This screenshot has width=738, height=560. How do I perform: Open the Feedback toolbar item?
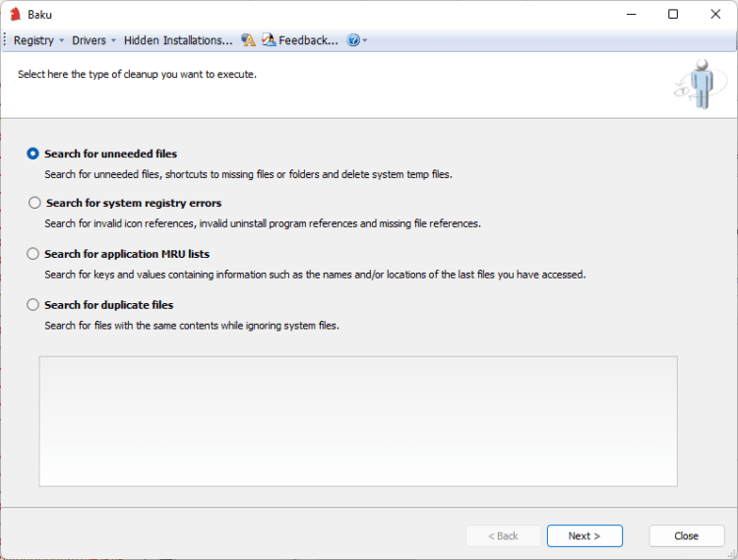point(300,40)
